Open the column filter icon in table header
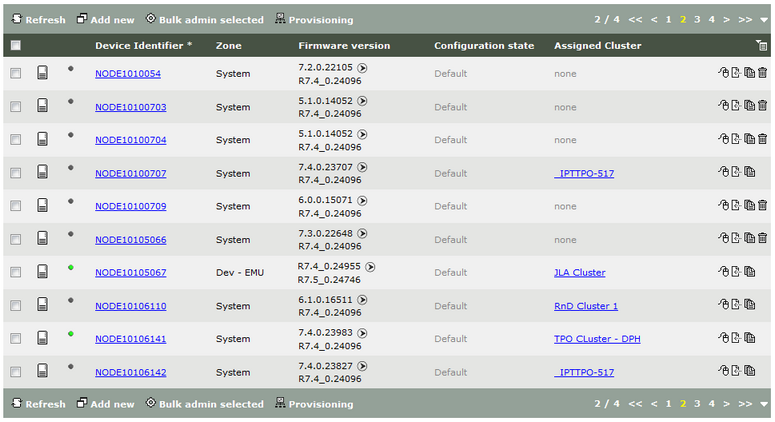775x422 pixels. tap(761, 45)
